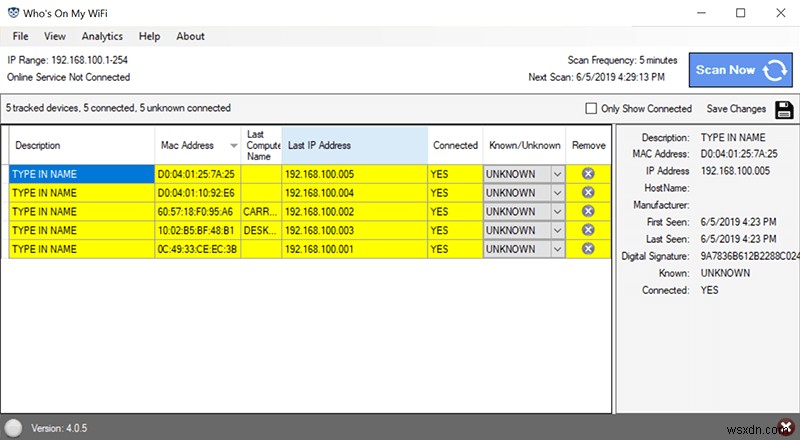Remove the device with IP 192.168.100.003
The image size is (800, 440).
[x=588, y=230]
